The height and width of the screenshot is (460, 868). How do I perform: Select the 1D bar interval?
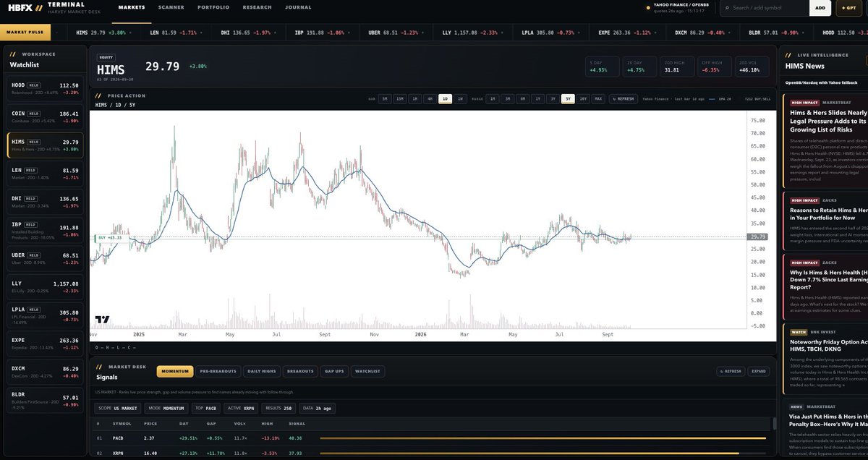click(446, 98)
